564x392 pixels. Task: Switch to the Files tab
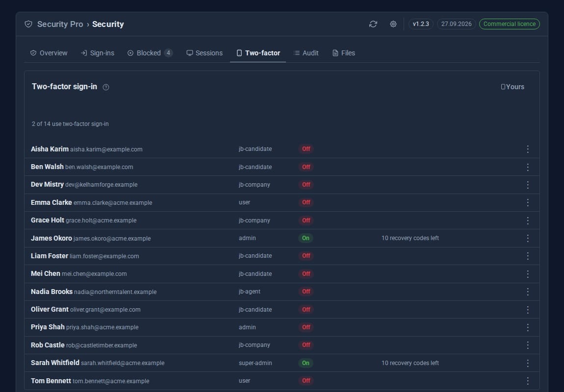click(x=344, y=53)
